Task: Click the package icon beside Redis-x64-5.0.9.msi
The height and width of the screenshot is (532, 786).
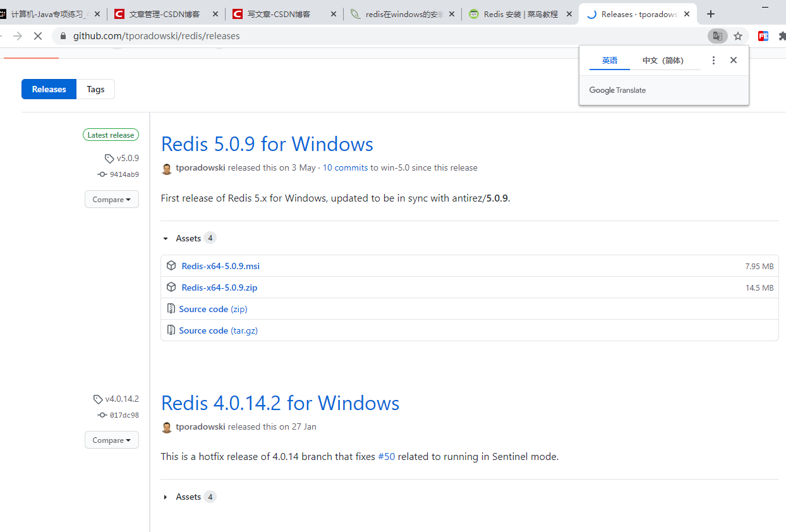Action: [171, 265]
